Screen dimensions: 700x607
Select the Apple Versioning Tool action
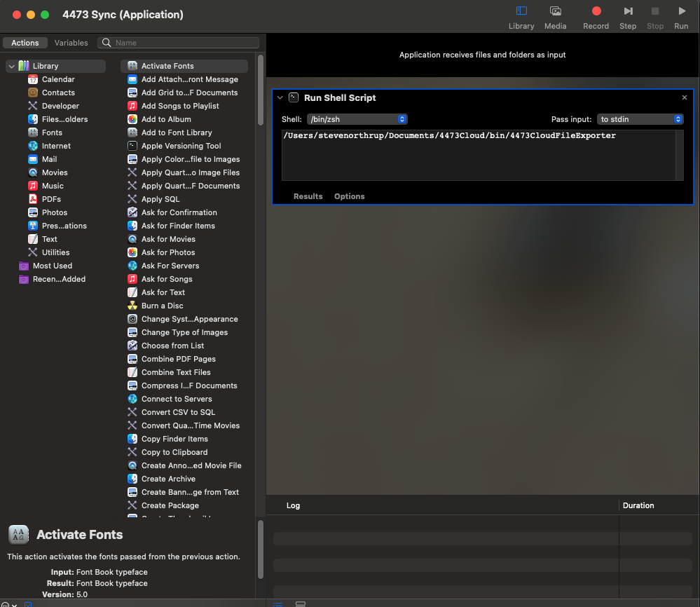(x=181, y=146)
